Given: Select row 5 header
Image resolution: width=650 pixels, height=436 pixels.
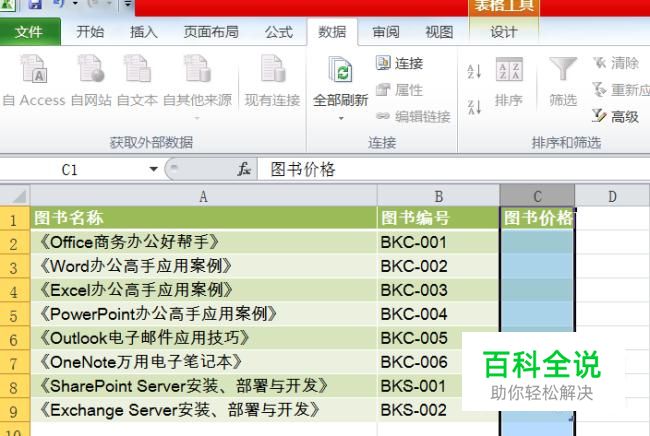Looking at the screenshot, I should pyautogui.click(x=15, y=315).
